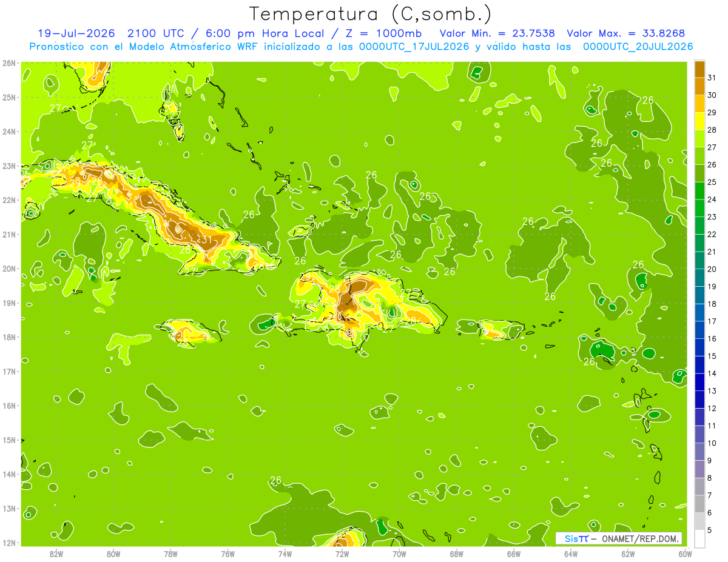Click the '76W' longitude axis label
Screen dimensions: 728x562
point(227,553)
